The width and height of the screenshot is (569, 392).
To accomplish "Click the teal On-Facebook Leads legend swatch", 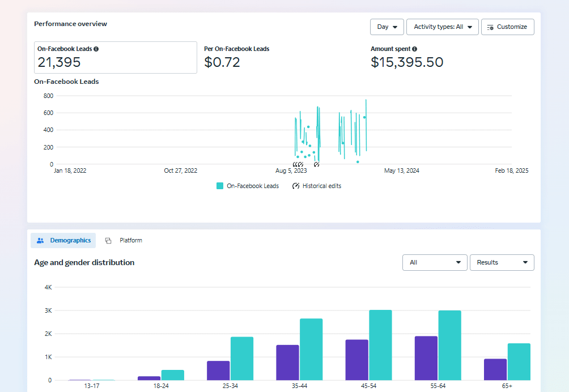I will tap(220, 186).
